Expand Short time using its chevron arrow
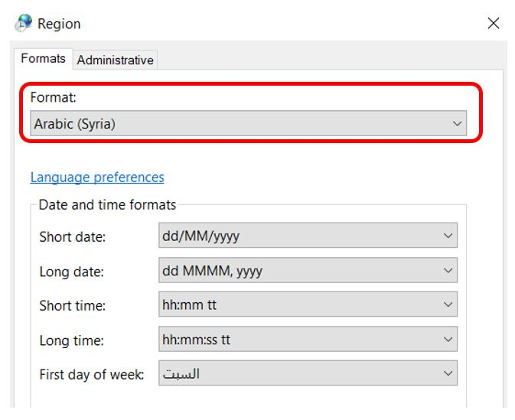 [x=448, y=305]
